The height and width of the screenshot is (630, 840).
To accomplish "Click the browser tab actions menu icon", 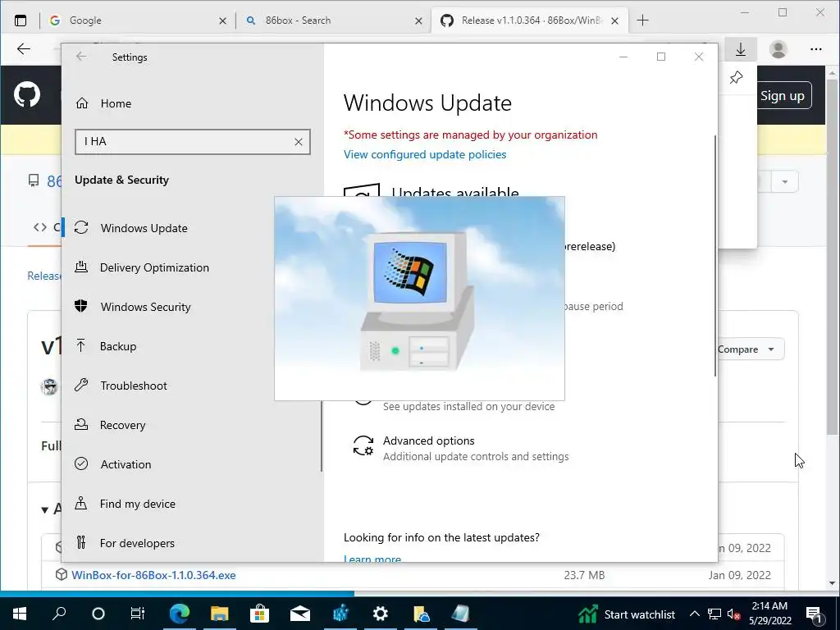I will pyautogui.click(x=21, y=21).
